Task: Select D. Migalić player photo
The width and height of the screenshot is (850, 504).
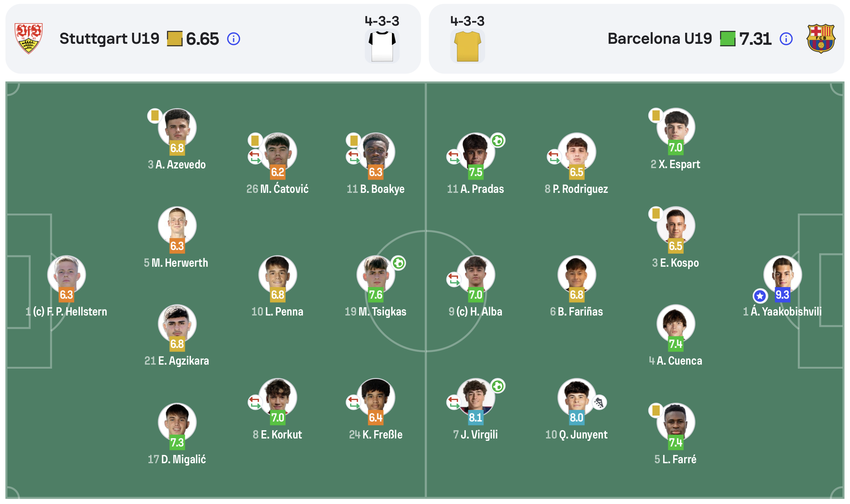Action: pos(177,422)
